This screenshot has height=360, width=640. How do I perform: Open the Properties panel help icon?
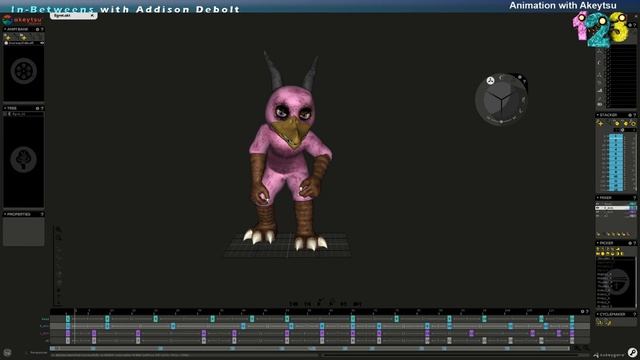[42, 214]
